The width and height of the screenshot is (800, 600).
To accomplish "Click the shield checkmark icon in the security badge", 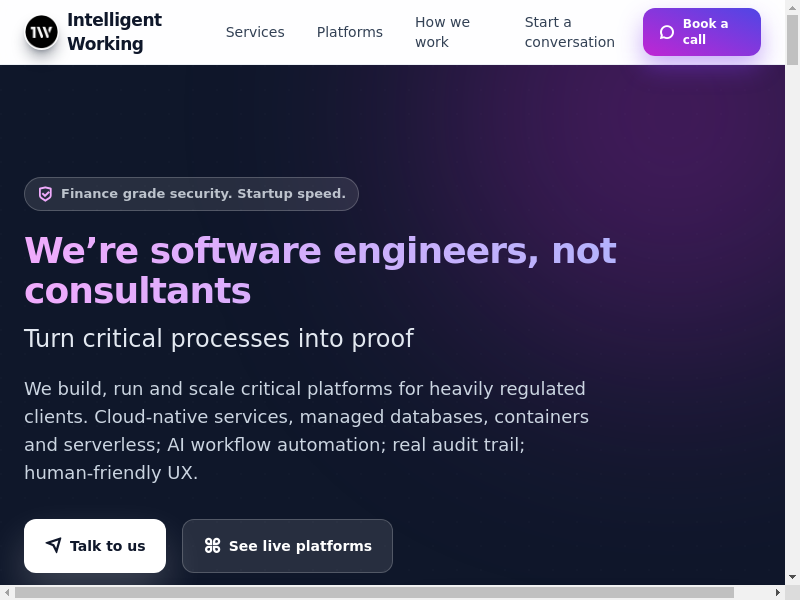I will click(x=45, y=194).
